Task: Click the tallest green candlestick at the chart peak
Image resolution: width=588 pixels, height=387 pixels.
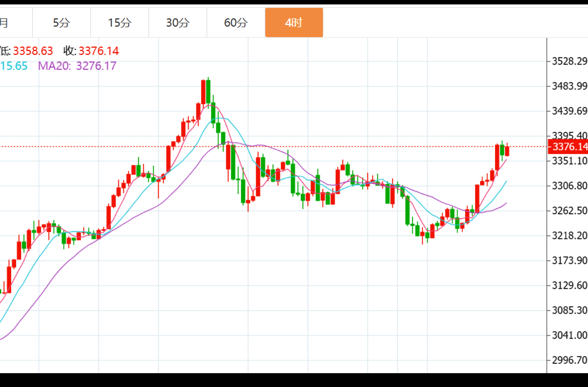Action: [x=208, y=92]
